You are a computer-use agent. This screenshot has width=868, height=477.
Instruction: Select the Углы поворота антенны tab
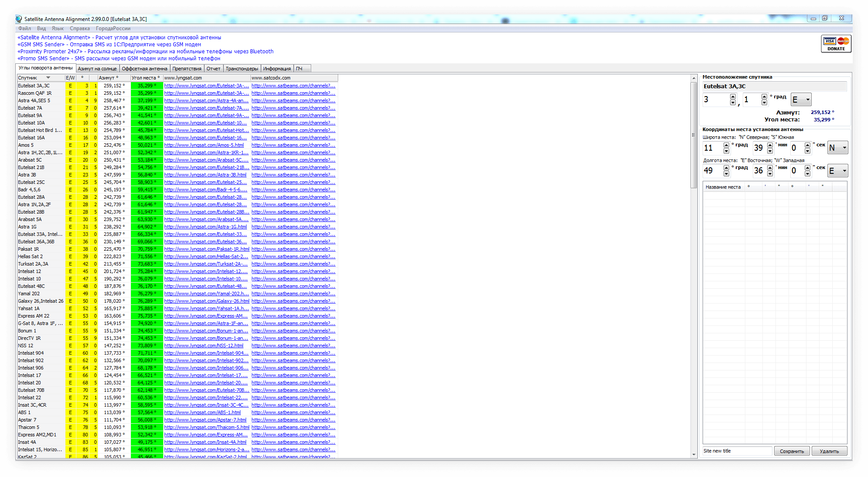[x=46, y=68]
